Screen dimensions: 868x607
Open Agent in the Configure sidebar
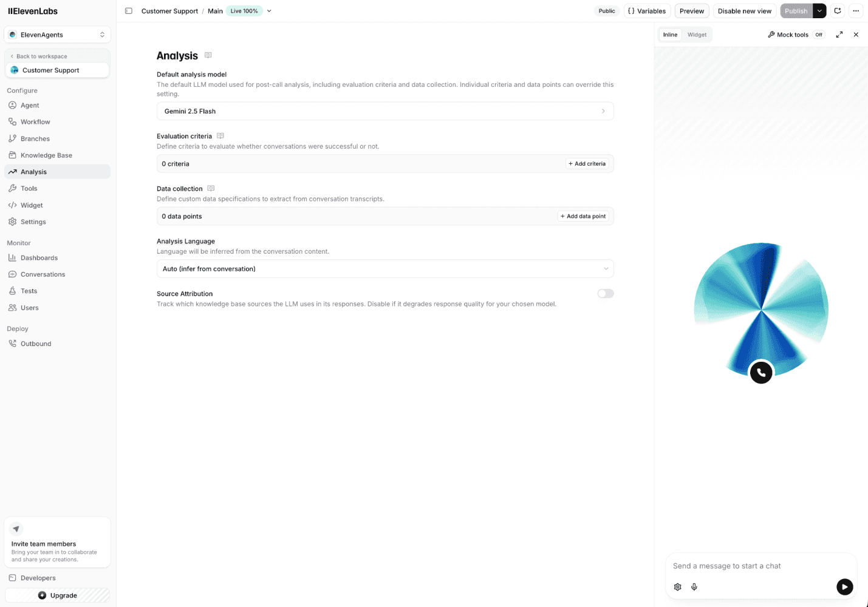(x=57, y=105)
